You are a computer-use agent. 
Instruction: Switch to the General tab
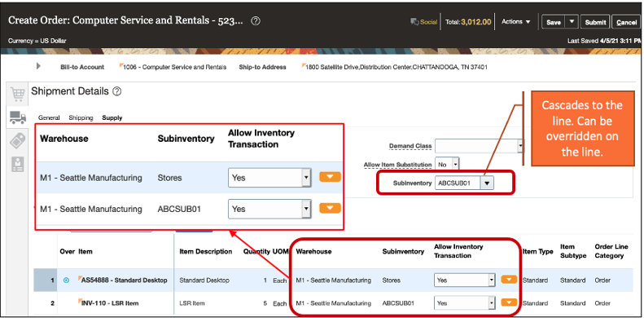(x=49, y=117)
